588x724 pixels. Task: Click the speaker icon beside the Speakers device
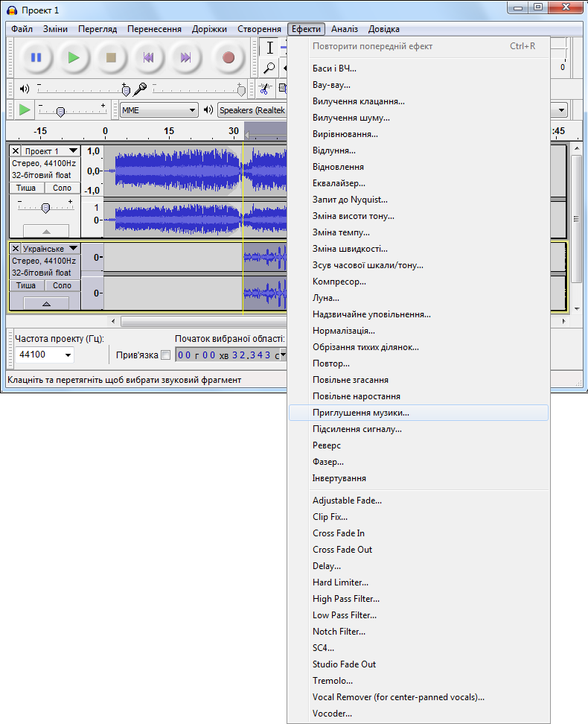click(208, 110)
